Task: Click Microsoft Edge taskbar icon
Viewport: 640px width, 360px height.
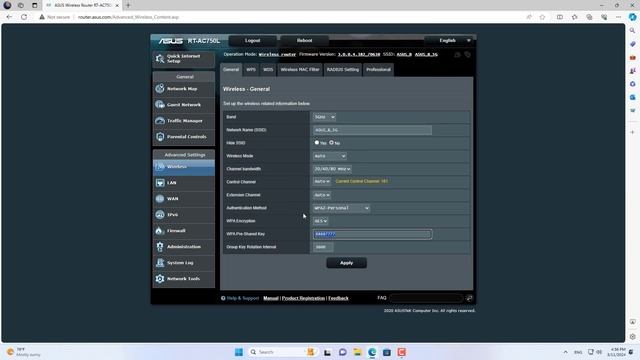Action: click(x=372, y=352)
